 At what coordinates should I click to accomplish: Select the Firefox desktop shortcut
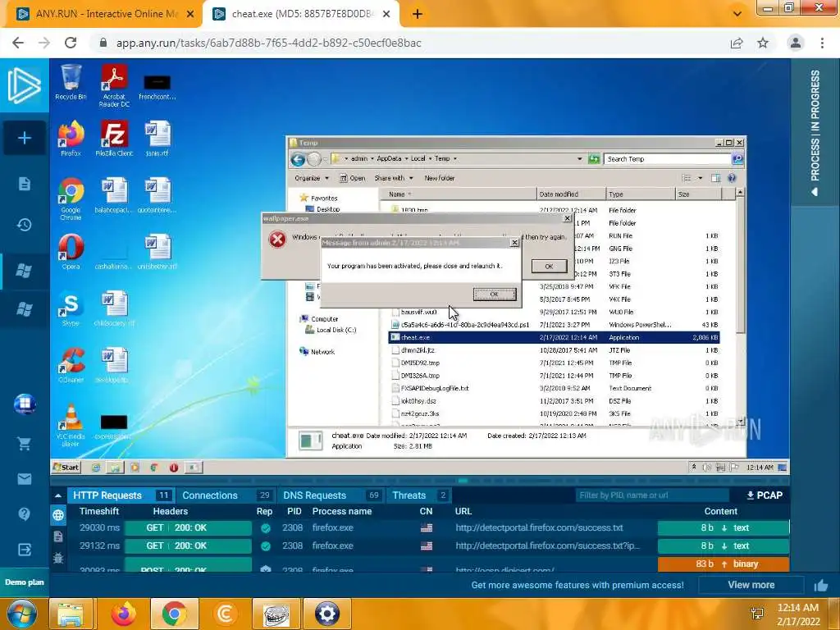point(71,138)
